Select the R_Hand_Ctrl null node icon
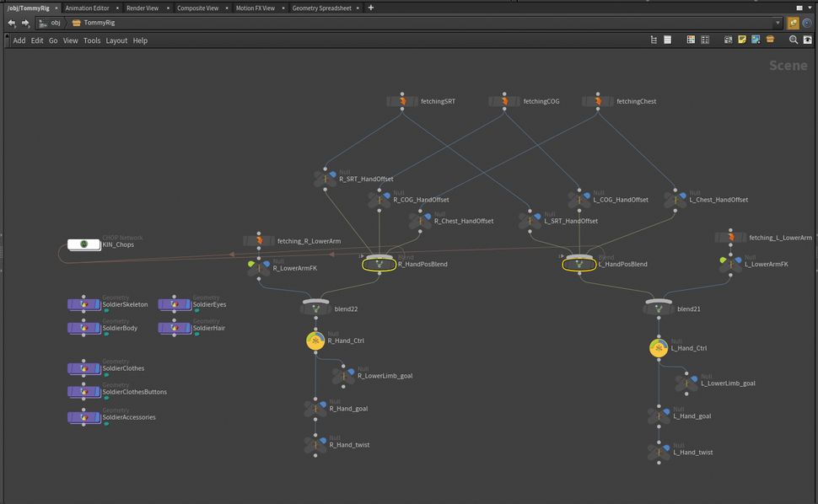The height and width of the screenshot is (504, 818). tap(315, 340)
